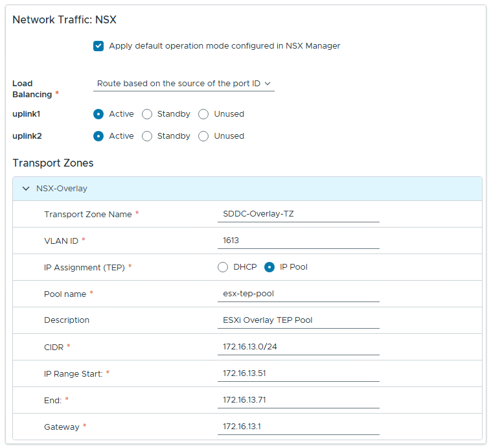The width and height of the screenshot is (491, 448).
Task: Select Active for uplink1
Action: click(98, 114)
